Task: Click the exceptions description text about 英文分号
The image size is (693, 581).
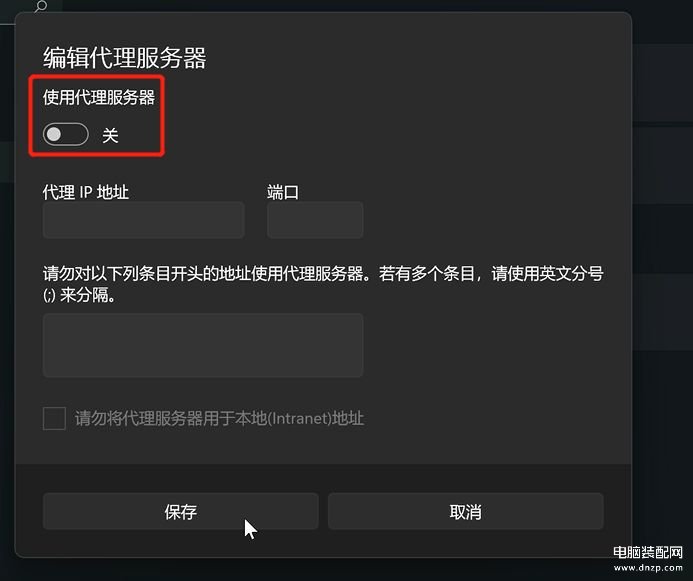Action: click(x=323, y=284)
